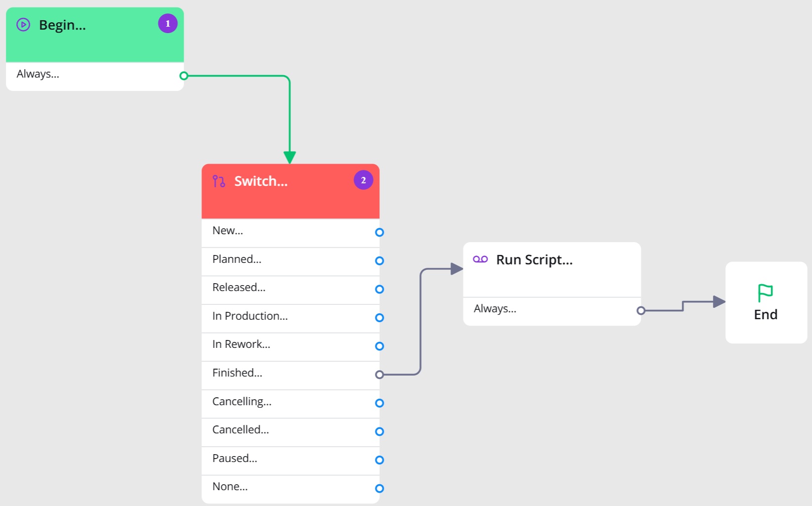The width and height of the screenshot is (812, 506).
Task: Click the None output port circle
Action: pyautogui.click(x=379, y=489)
